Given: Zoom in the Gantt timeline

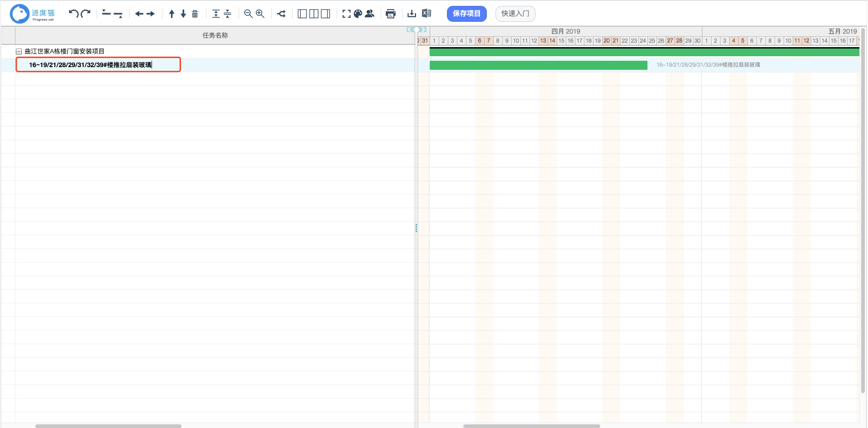Looking at the screenshot, I should [x=260, y=14].
